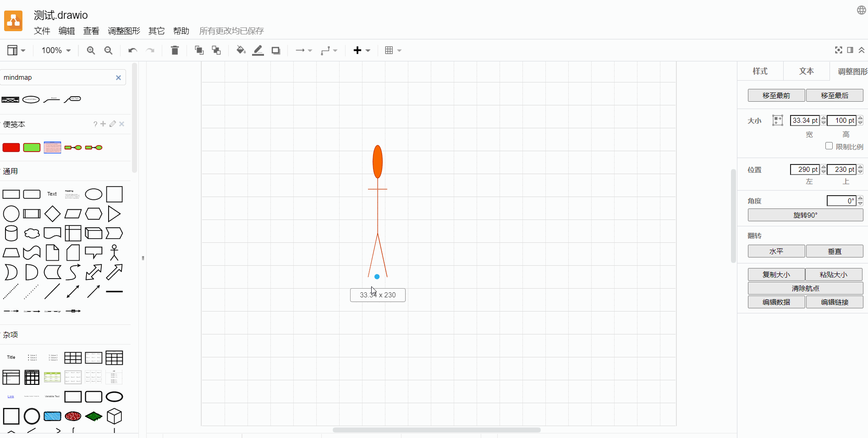The height and width of the screenshot is (438, 868).
Task: Click the 垂直 flip button
Action: 835,251
